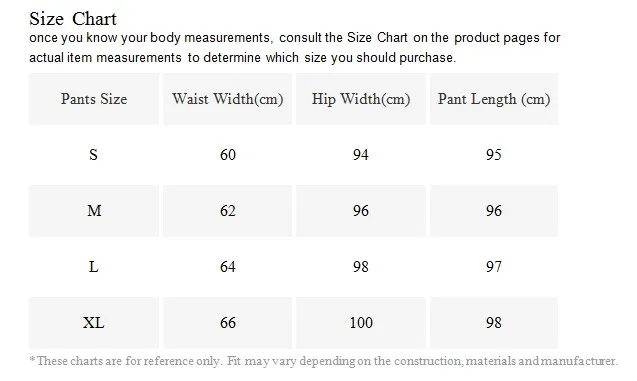Select the XL size cell
The height and width of the screenshot is (381, 637).
(x=94, y=323)
